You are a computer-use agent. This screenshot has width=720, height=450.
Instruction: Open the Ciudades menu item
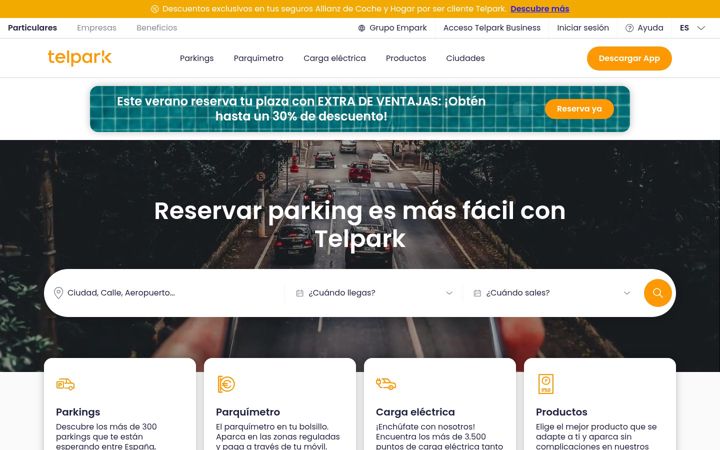click(465, 58)
